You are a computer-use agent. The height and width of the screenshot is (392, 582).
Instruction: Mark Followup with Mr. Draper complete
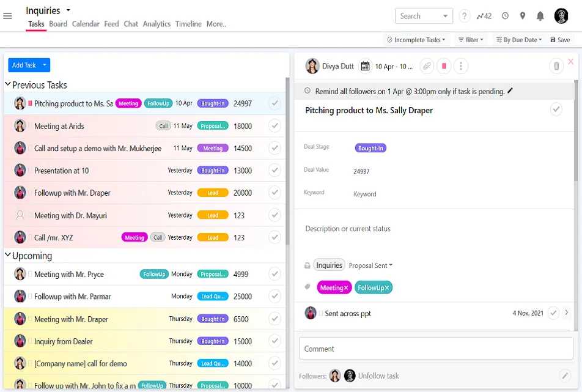point(274,193)
